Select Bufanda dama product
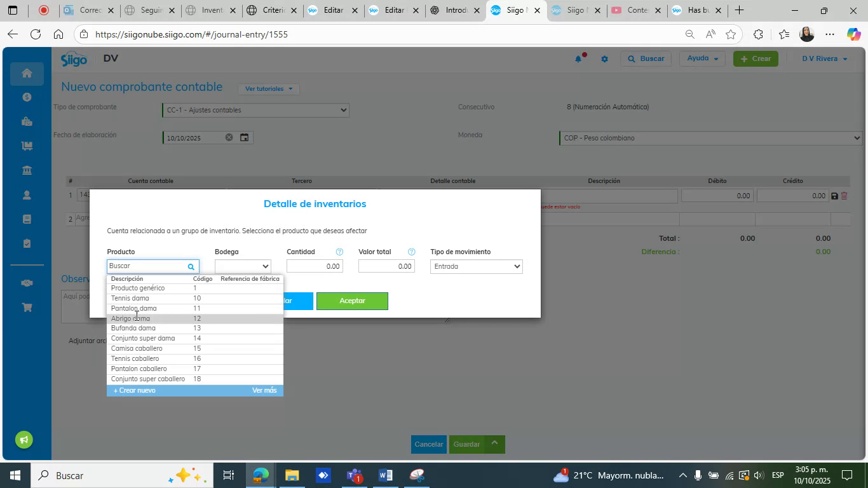The width and height of the screenshot is (868, 488). coord(195,329)
